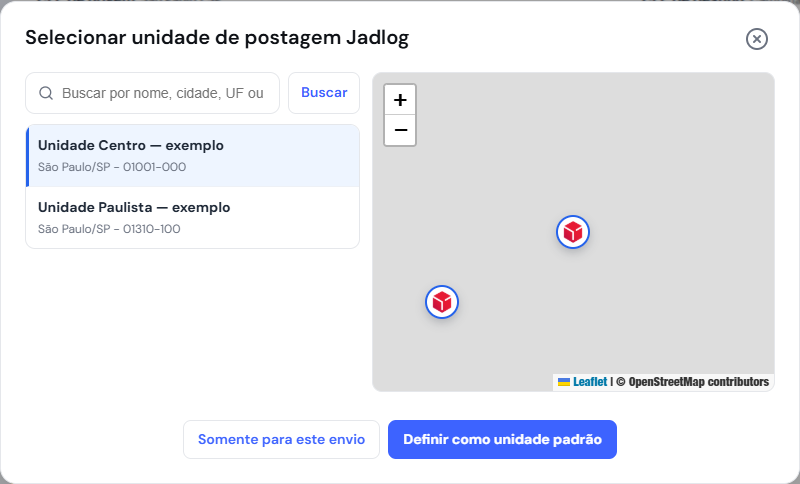This screenshot has height=484, width=800.
Task: Select Unidade Paulista — exemplo list item
Action: coord(193,218)
